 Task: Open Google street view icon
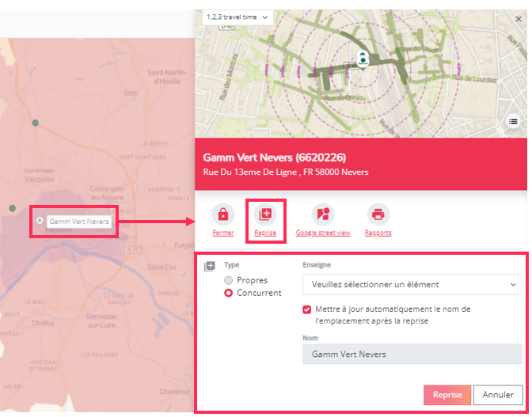coord(323,214)
